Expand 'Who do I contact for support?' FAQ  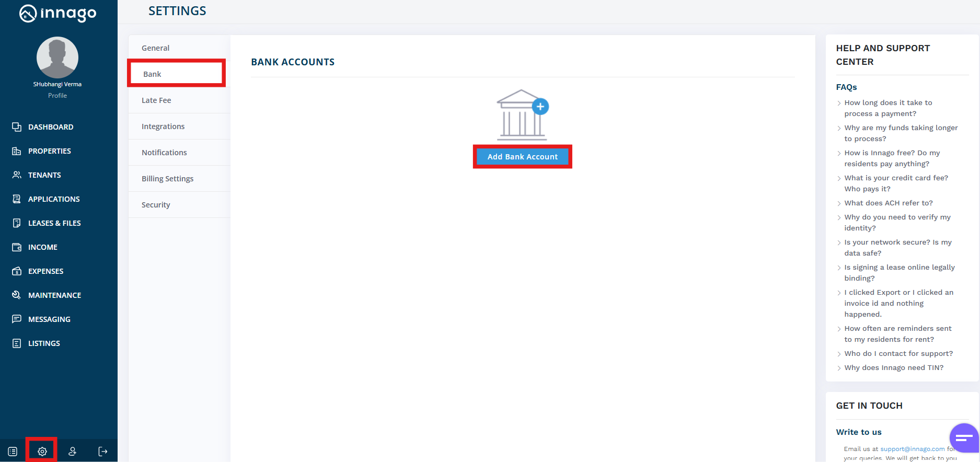(x=898, y=353)
